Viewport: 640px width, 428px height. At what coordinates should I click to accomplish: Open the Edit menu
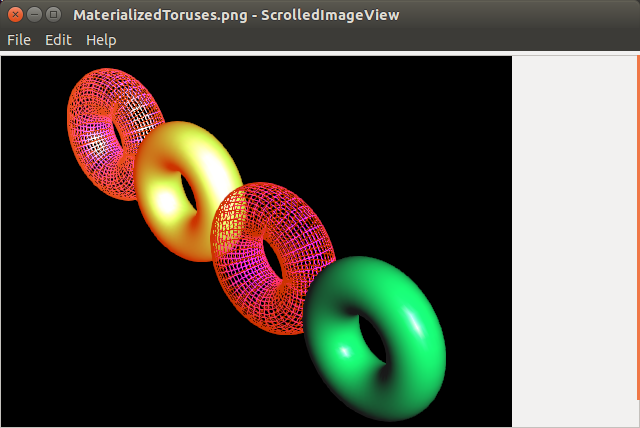click(x=58, y=40)
